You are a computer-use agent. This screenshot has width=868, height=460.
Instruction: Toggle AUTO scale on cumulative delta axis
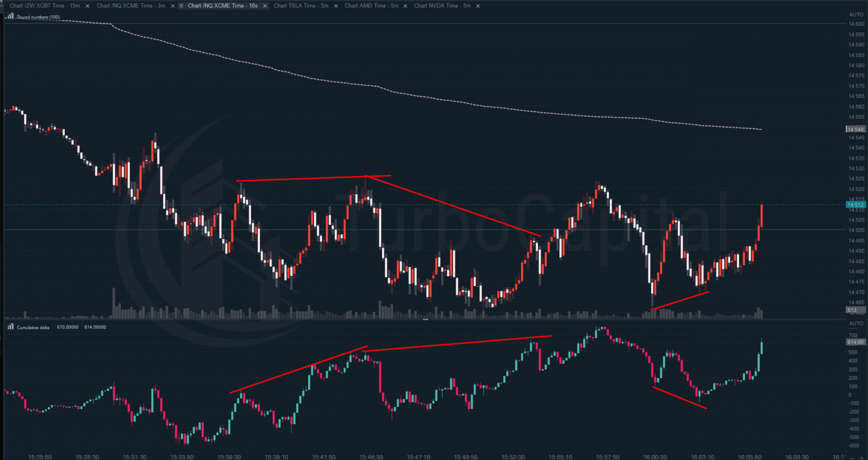point(856,324)
